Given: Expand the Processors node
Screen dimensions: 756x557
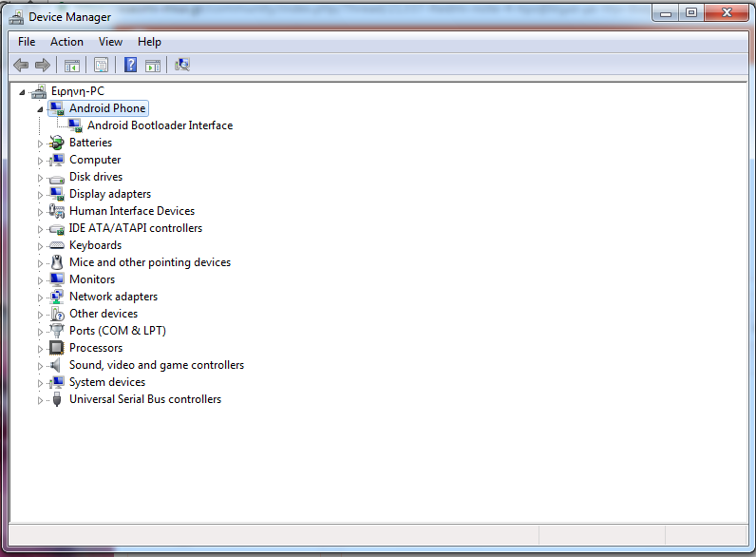Looking at the screenshot, I should click(x=40, y=350).
